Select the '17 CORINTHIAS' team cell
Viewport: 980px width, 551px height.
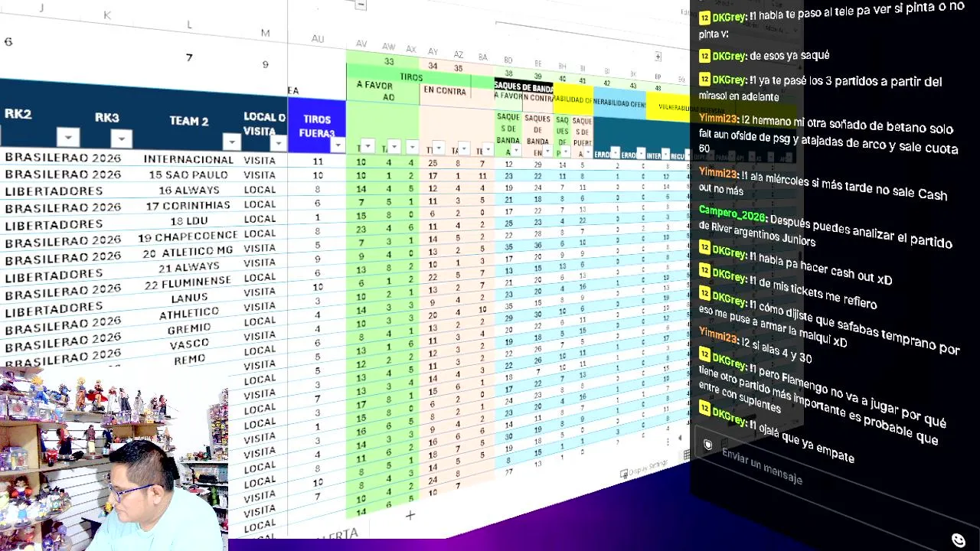click(x=188, y=205)
